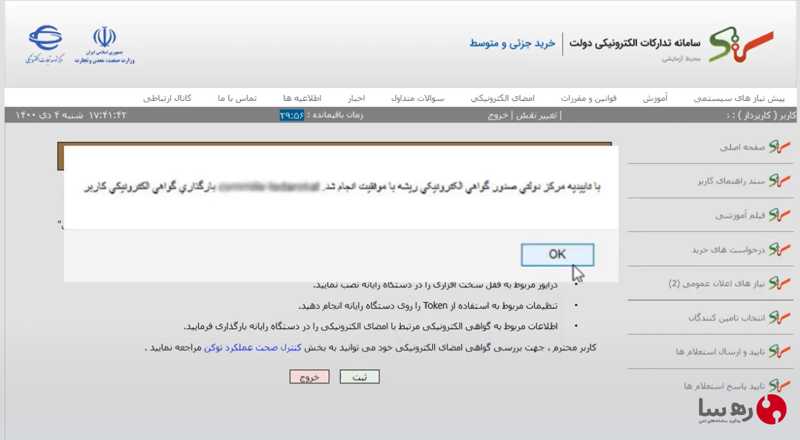800x440 pixels.
Task: Open فیلم آموزشی in the sidebar
Action: [x=740, y=216]
